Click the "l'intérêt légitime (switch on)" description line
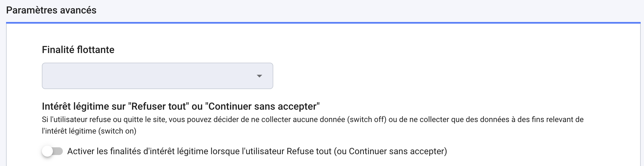This screenshot has height=166, width=644. (x=89, y=131)
